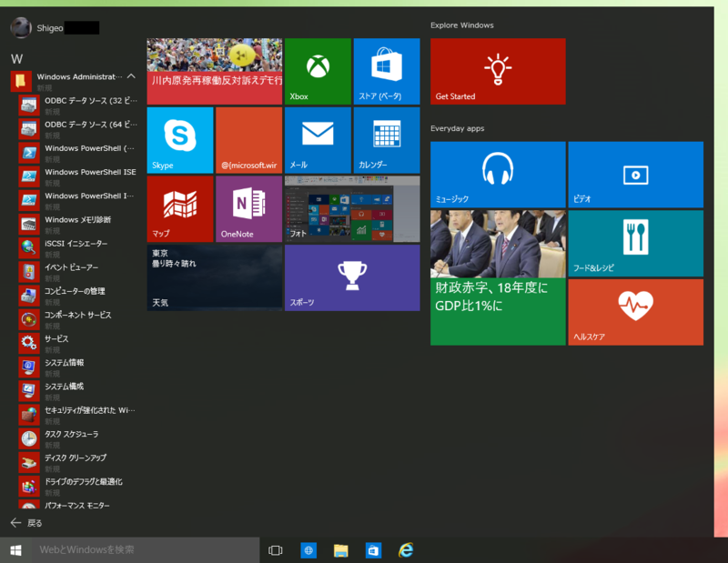Screen dimensions: 728x563
Task: Open Task View on the taskbar
Action: tap(276, 550)
